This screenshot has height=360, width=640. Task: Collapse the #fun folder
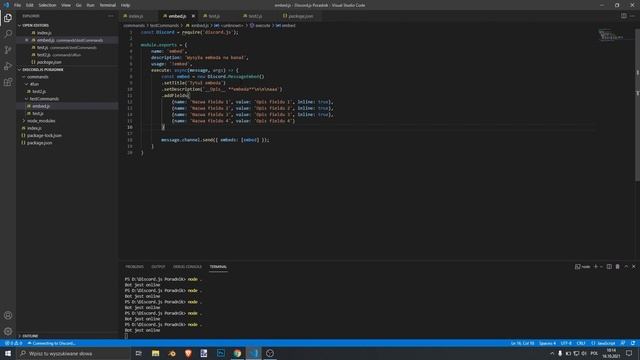tap(34, 84)
